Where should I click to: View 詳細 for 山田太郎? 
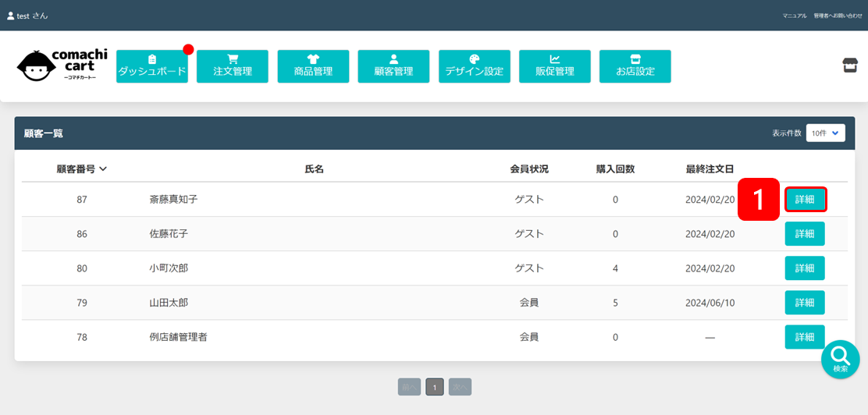[x=805, y=302]
